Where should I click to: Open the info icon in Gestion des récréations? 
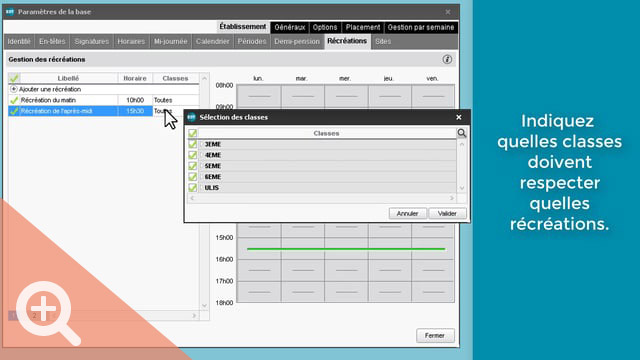(x=447, y=60)
